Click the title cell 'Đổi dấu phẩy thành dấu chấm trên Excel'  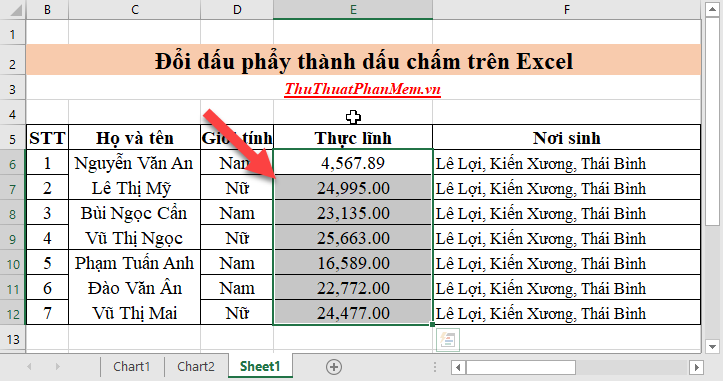pyautogui.click(x=363, y=60)
